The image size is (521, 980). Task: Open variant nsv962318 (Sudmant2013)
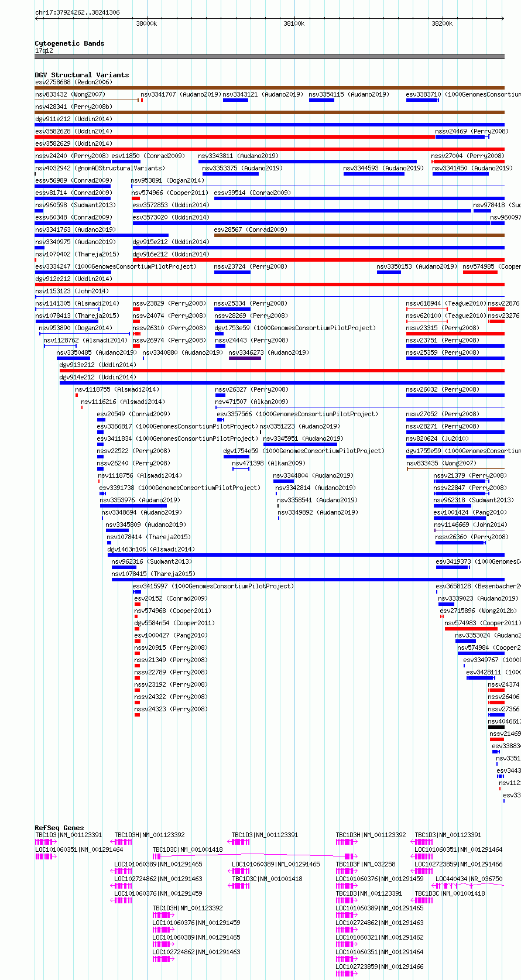(474, 500)
